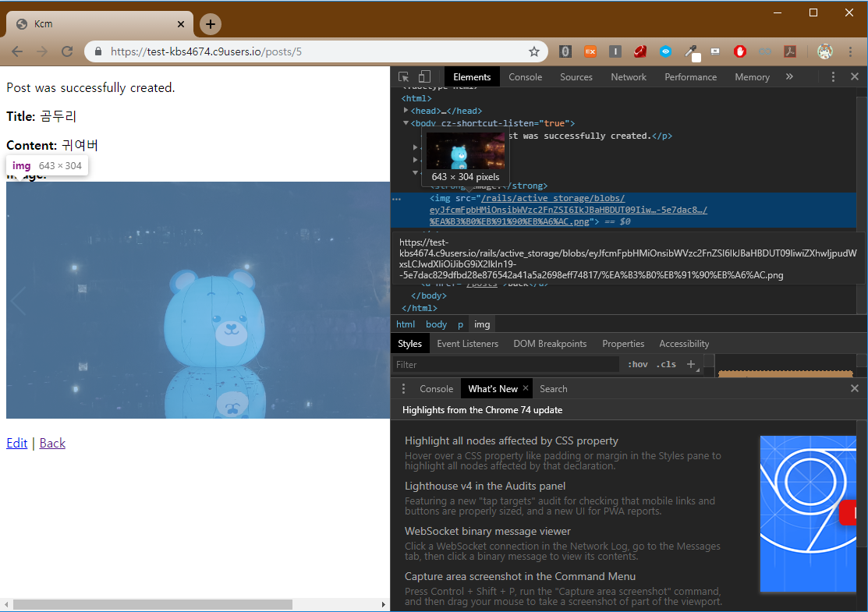Collapse the body element node
Image resolution: width=868 pixels, height=612 pixels.
click(x=406, y=123)
